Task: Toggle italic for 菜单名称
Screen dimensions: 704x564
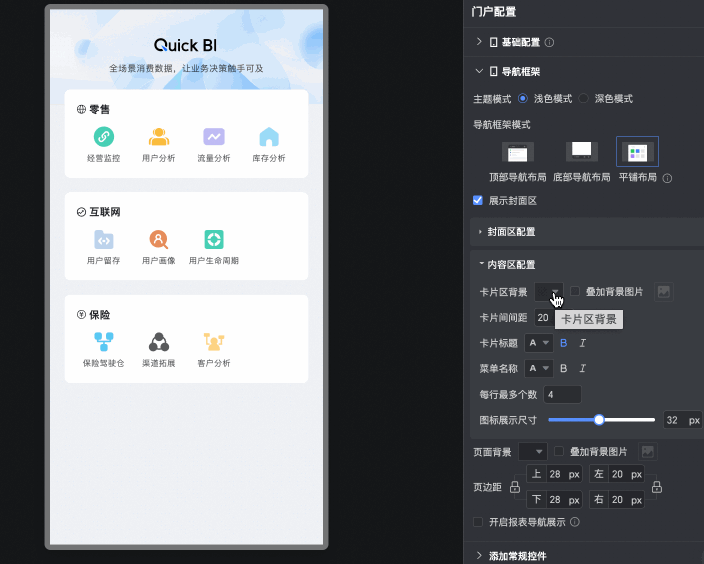Action: click(x=583, y=369)
